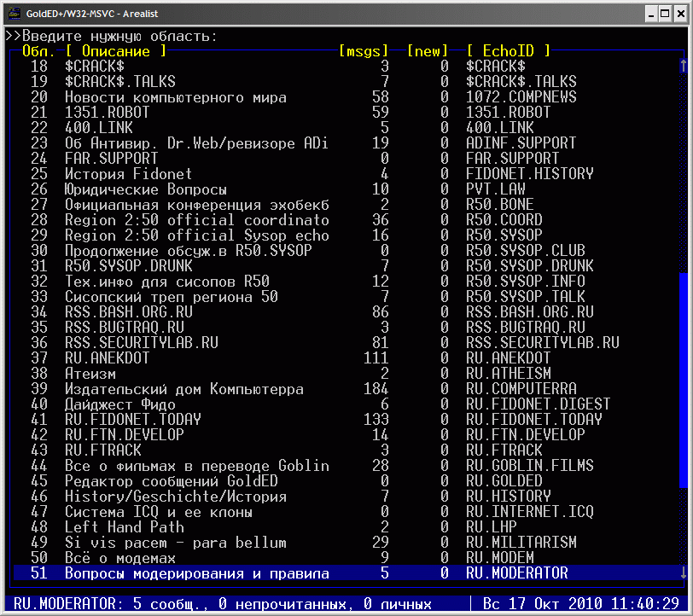Click the [new] column header
693x616 pixels.
point(427,51)
